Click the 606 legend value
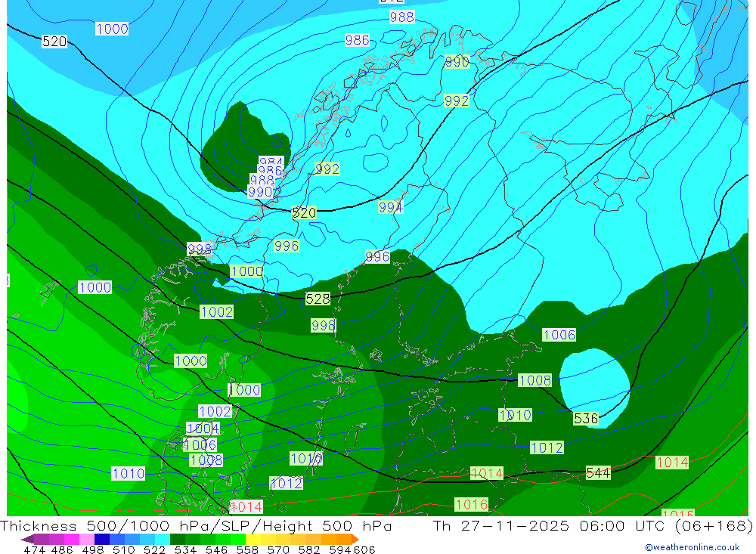 [x=364, y=549]
